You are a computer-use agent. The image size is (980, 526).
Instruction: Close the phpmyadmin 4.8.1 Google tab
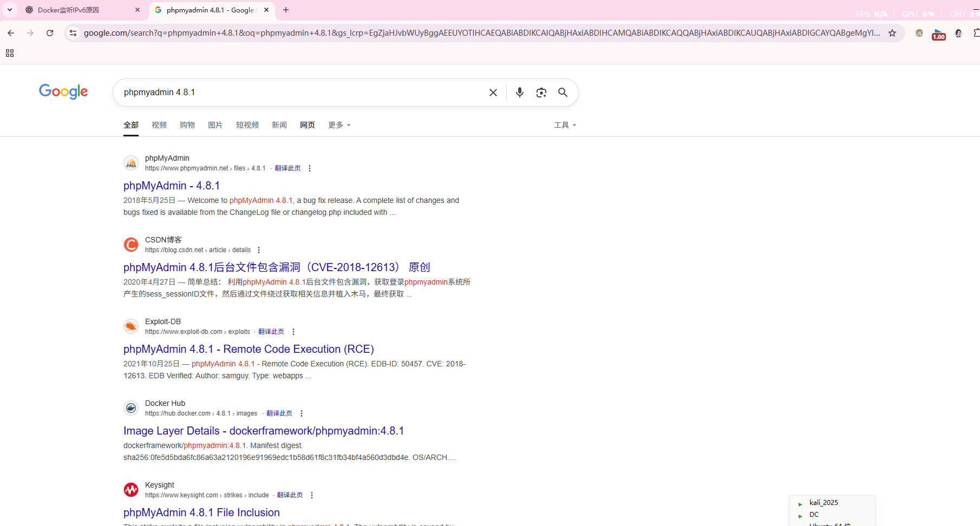(266, 10)
